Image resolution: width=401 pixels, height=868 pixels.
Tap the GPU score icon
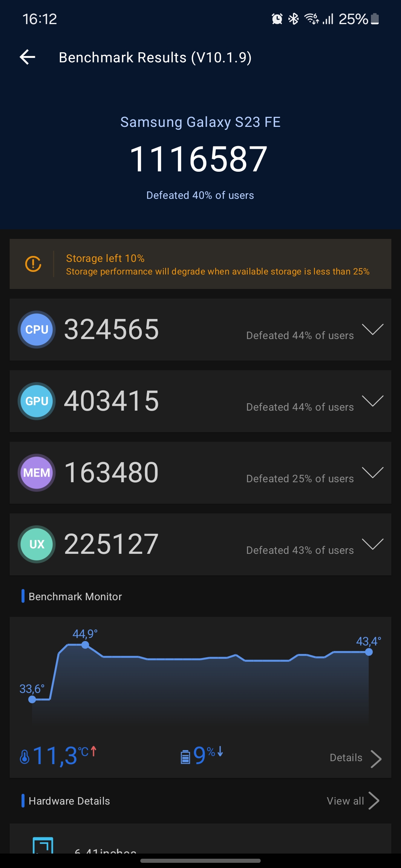click(37, 401)
